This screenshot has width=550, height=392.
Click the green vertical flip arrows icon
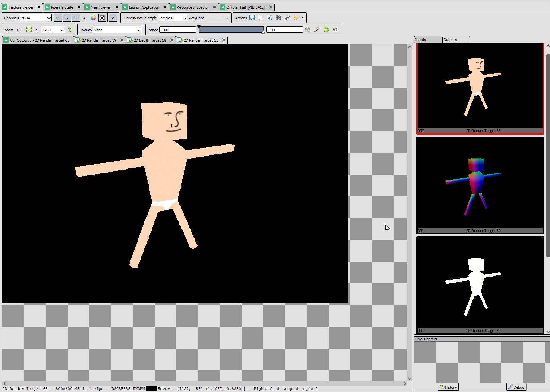[70, 30]
